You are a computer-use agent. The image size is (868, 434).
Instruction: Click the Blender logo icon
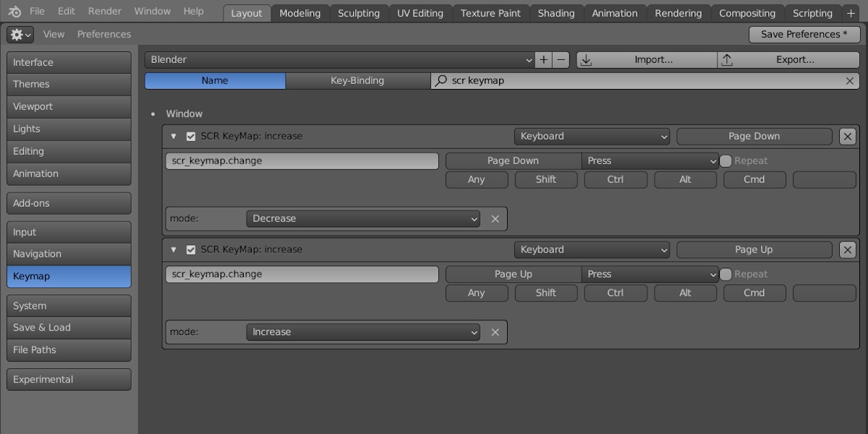pyautogui.click(x=14, y=11)
